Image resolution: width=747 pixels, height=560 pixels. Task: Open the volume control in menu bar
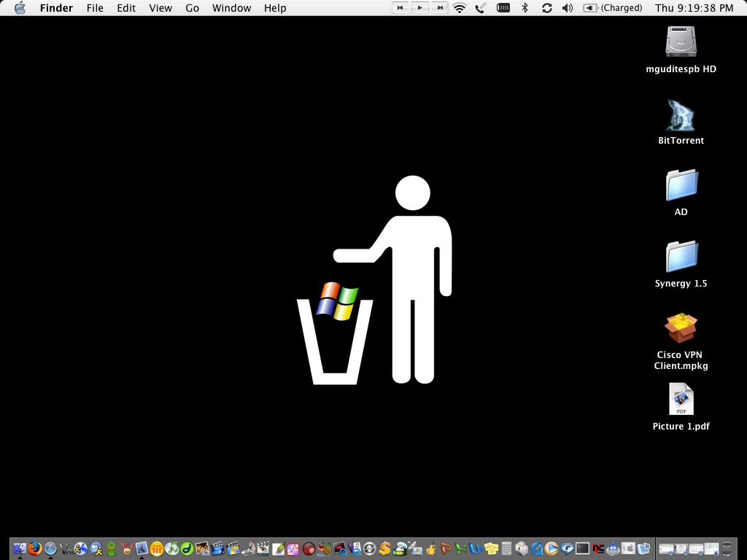pyautogui.click(x=568, y=7)
